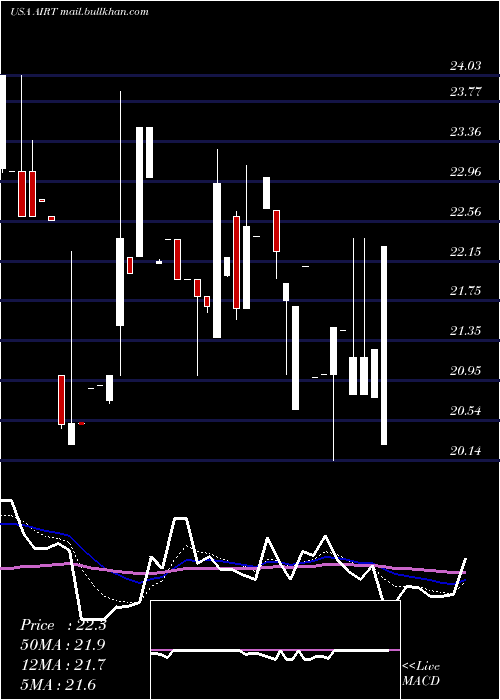Click the 12MA : 21.7 readout
Screen dimensions: 500x700
(x=63, y=665)
